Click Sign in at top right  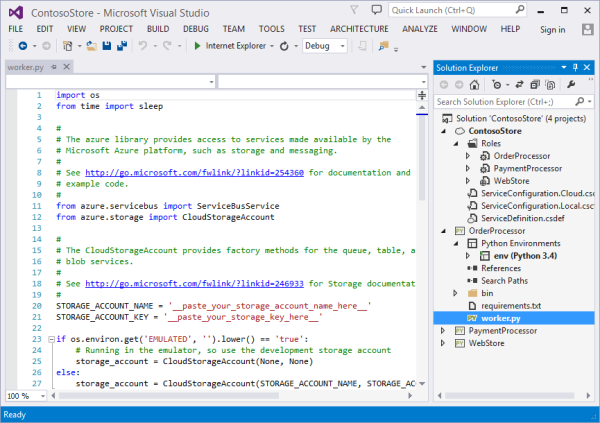(552, 29)
